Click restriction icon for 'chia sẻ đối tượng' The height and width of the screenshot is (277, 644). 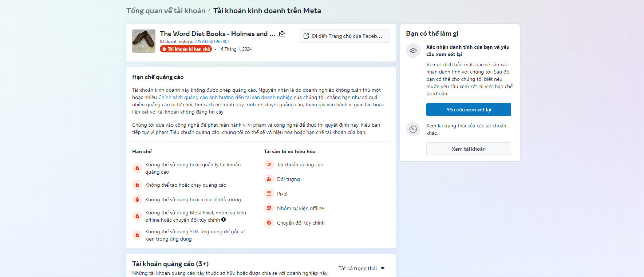[x=137, y=199]
